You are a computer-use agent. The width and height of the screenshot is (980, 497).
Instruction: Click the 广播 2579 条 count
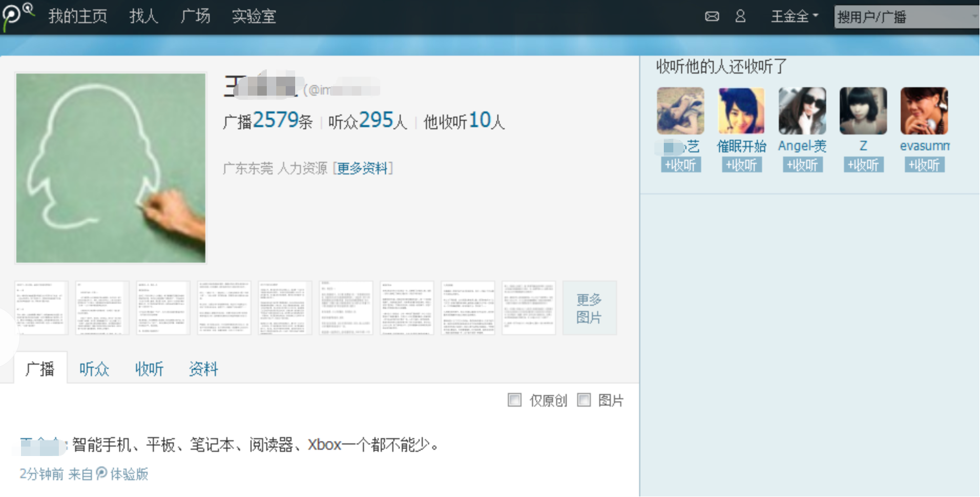click(267, 121)
